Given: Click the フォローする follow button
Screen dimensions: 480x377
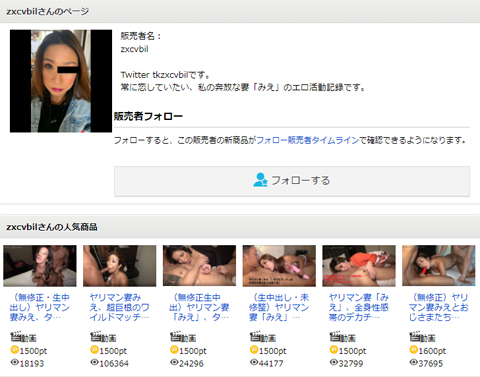Looking at the screenshot, I should [292, 181].
